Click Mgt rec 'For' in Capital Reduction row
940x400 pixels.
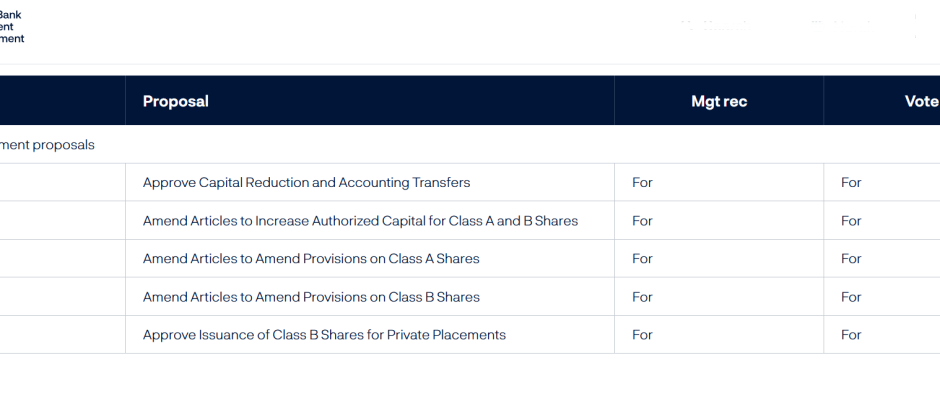(642, 183)
